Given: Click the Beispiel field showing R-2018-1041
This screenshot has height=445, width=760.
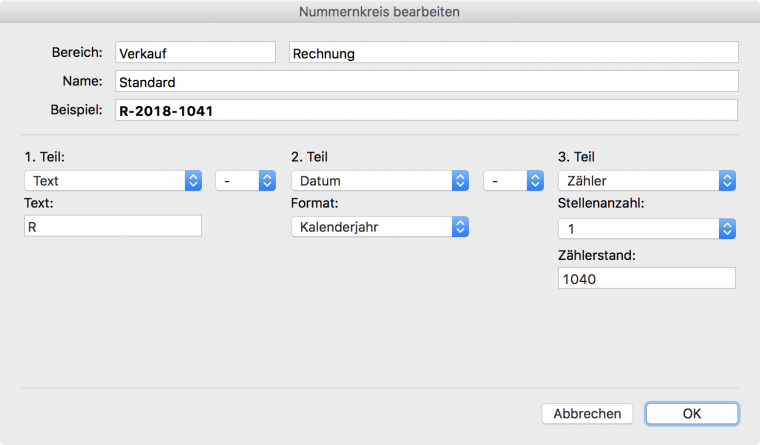Looking at the screenshot, I should [x=427, y=110].
